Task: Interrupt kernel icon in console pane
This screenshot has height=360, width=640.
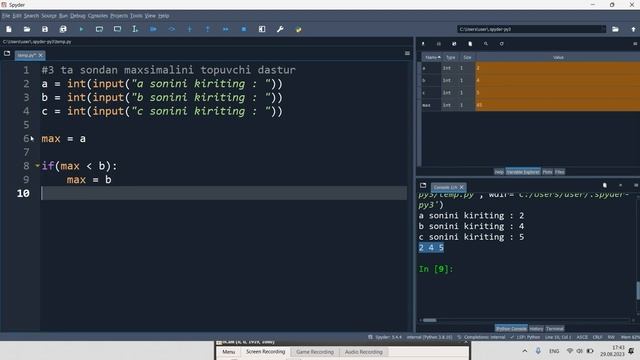Action: 620,185
